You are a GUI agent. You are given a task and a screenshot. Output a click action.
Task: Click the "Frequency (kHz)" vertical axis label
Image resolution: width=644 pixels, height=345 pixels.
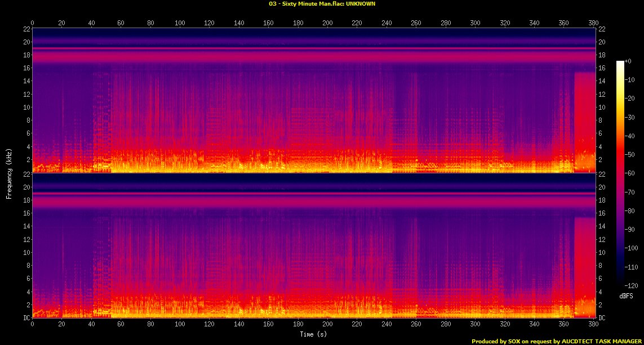[9, 173]
